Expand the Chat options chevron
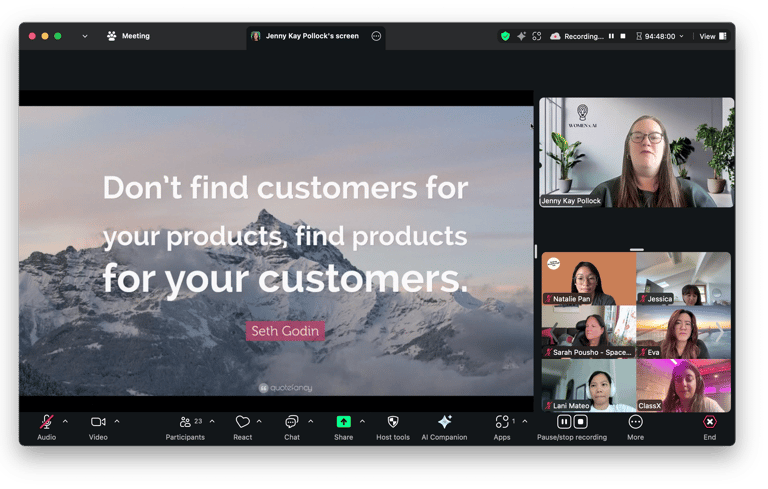This screenshot has width=768, height=489. (311, 422)
